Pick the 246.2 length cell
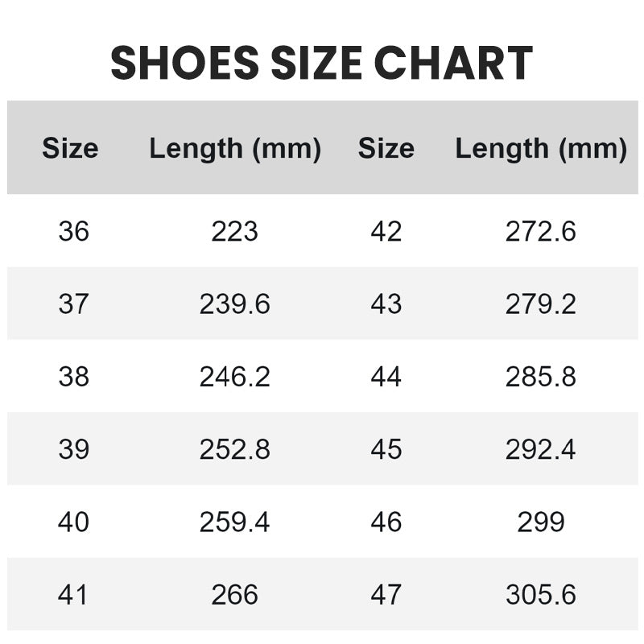The image size is (644, 644). 235,377
